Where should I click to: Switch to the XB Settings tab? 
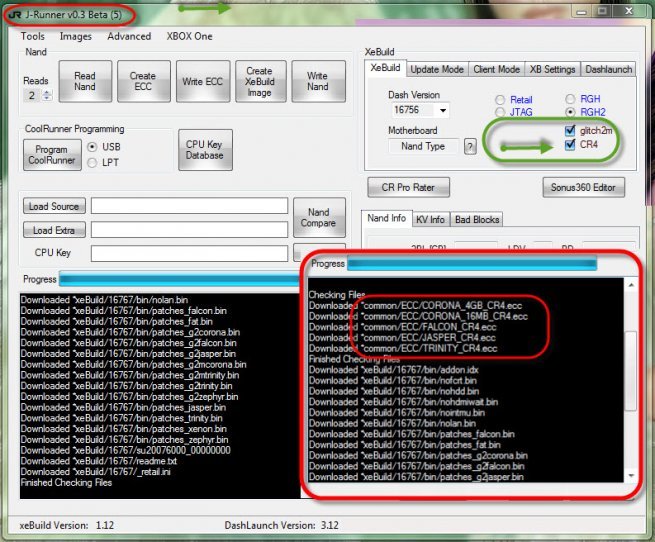552,69
